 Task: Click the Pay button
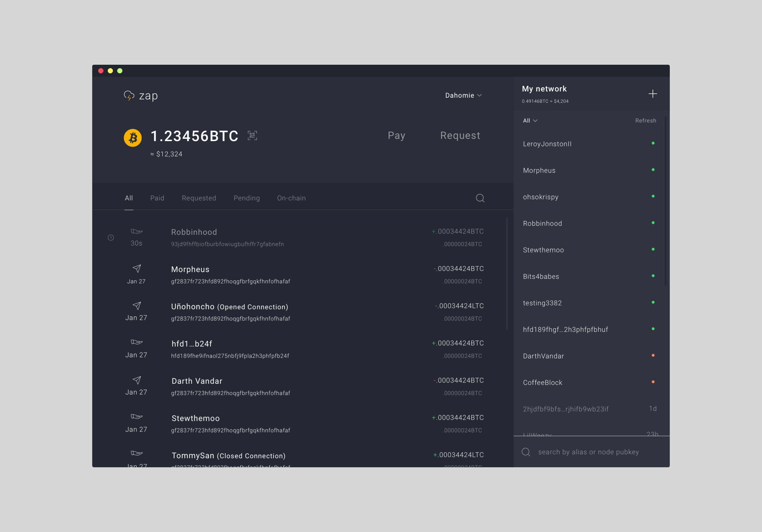coord(396,135)
